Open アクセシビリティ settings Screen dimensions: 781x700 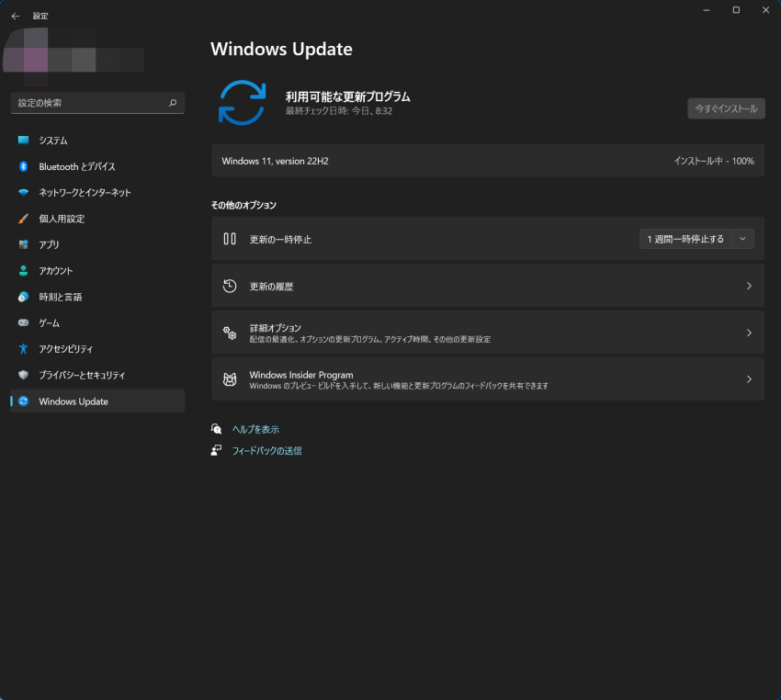tap(97, 348)
